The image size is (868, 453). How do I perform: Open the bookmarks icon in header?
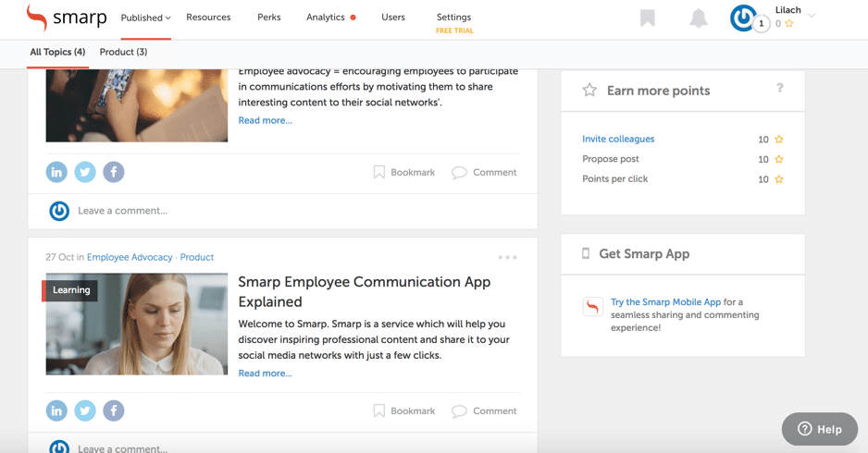(x=648, y=18)
